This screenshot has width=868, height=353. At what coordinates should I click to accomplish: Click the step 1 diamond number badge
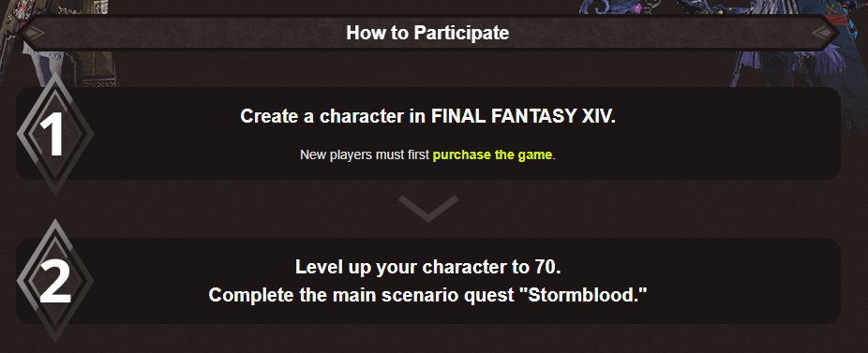(x=54, y=133)
